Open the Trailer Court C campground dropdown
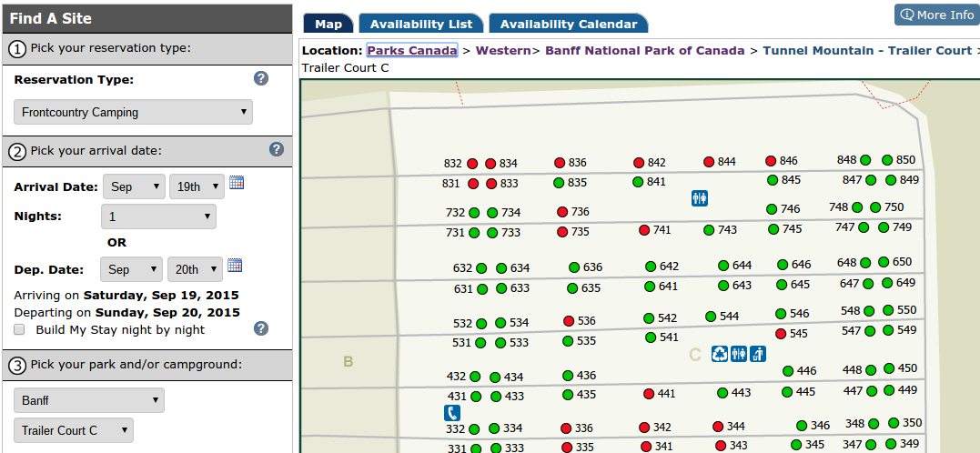 click(73, 430)
